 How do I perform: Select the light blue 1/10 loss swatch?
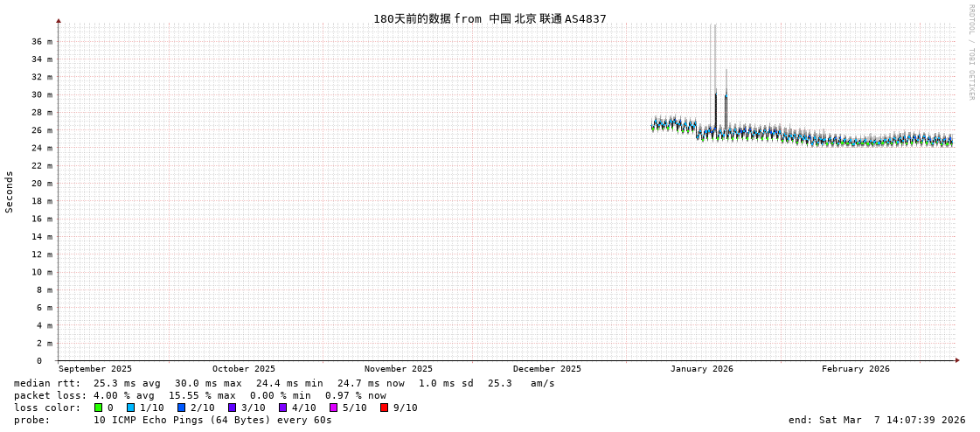coord(130,408)
